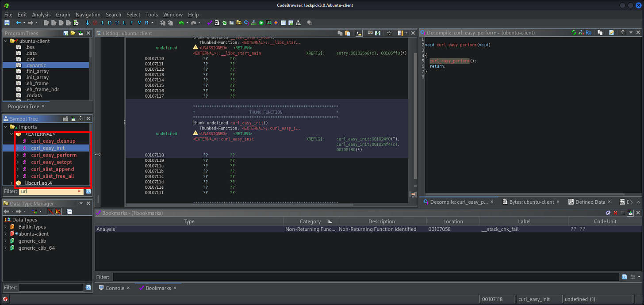Viewport: 644px width, 305px height.
Task: Select curl_easy_setopt in Symbol Tree
Action: (52, 162)
